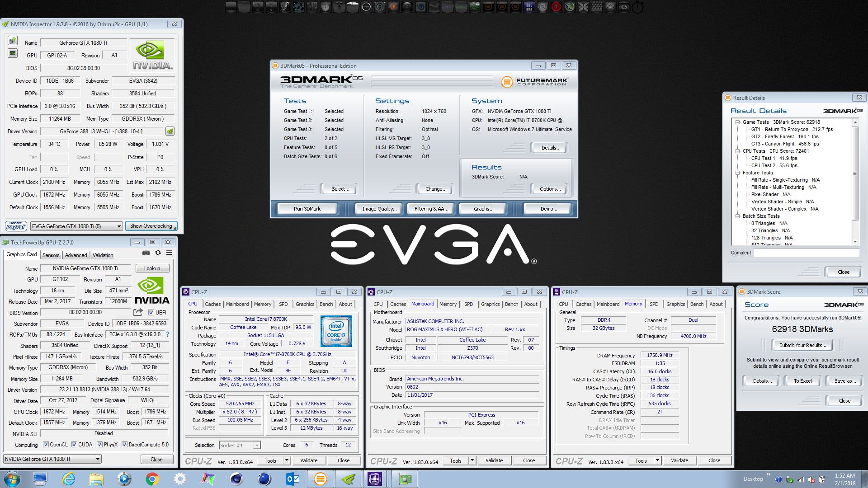Toggle the CUDA checkbox in GPU-Z
This screenshot has height=488, width=868.
[x=74, y=445]
